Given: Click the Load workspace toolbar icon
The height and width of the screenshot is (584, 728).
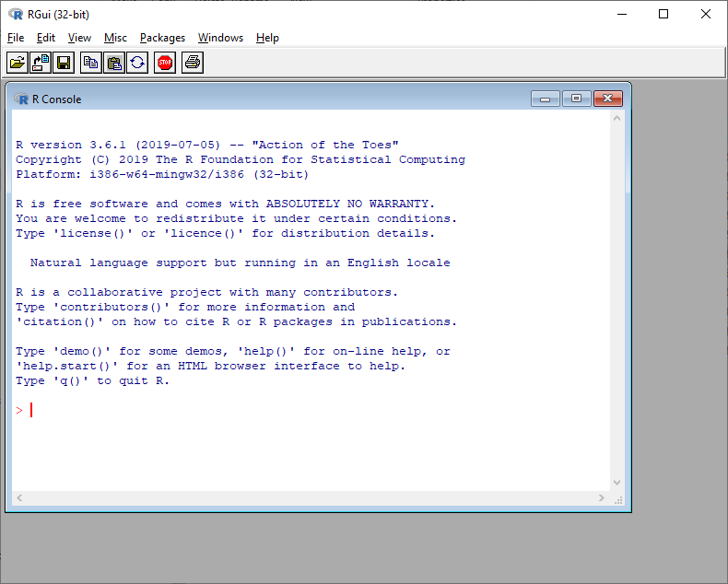Looking at the screenshot, I should (x=41, y=63).
